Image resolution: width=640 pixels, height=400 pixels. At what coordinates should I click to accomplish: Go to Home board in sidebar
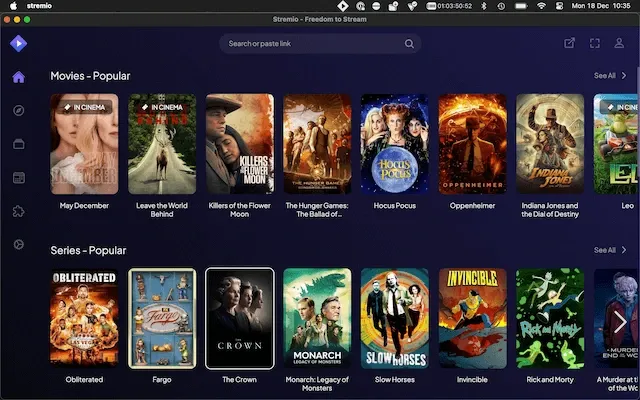(18, 77)
